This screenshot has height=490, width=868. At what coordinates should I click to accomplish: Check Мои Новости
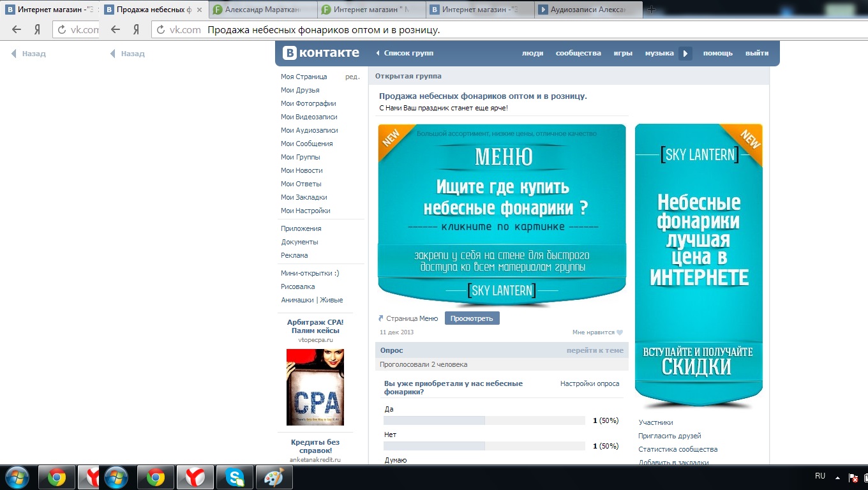(302, 170)
